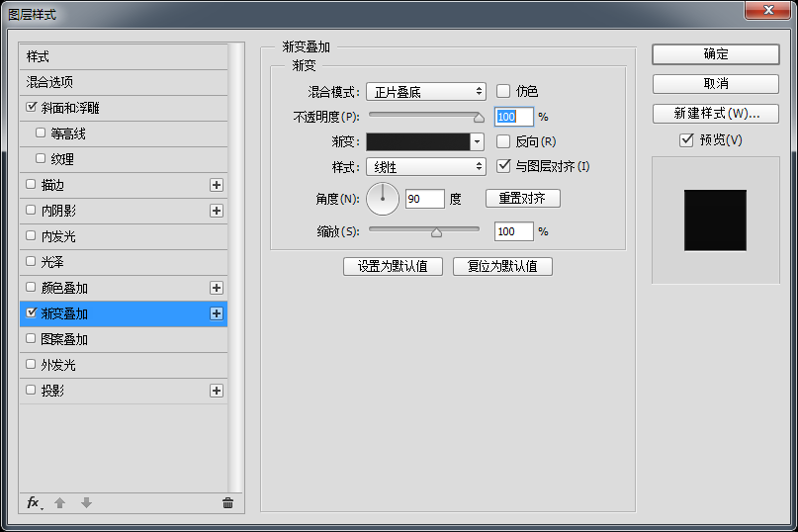Click the 取消 cancel button
Image resolution: width=798 pixels, height=532 pixels.
pyautogui.click(x=716, y=83)
